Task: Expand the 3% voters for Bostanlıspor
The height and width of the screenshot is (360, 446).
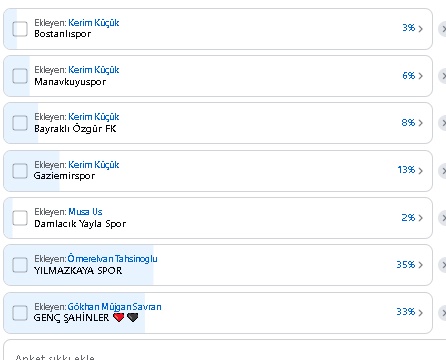Action: click(413, 28)
